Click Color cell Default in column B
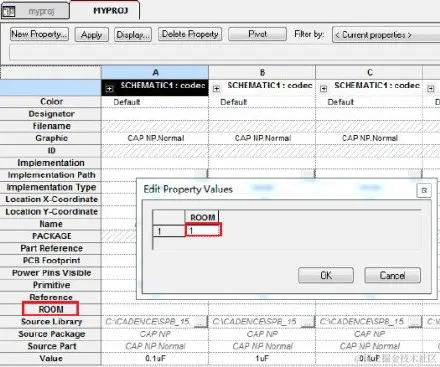The width and height of the screenshot is (440, 367). coord(262,102)
